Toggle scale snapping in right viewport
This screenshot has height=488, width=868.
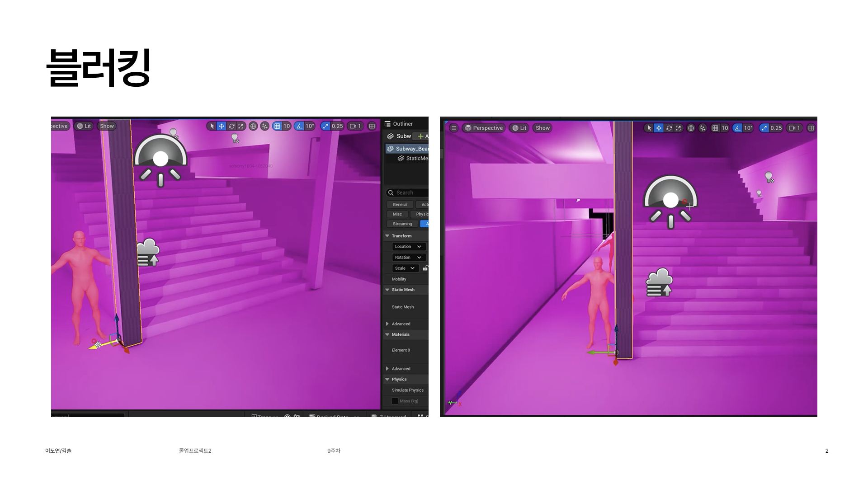click(x=764, y=128)
